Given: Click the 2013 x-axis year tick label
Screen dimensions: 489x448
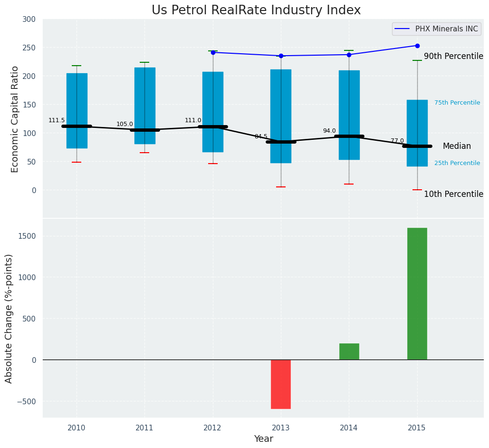Looking at the screenshot, I should pyautogui.click(x=281, y=428).
